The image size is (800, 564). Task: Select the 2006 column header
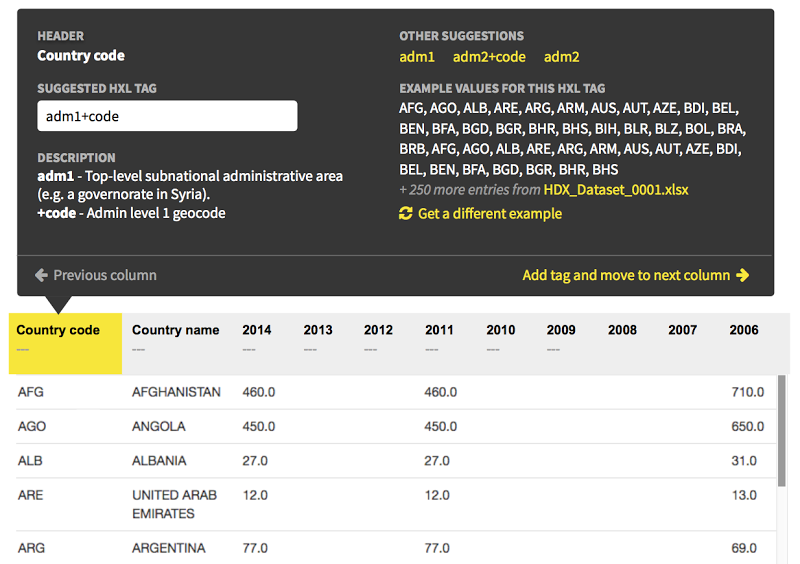coord(744,330)
